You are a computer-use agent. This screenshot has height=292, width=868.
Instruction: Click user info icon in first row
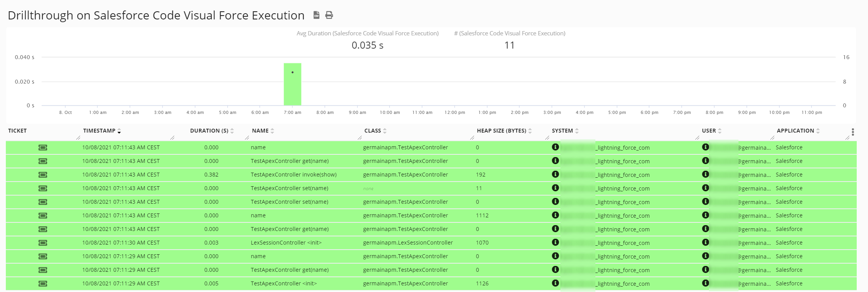(x=705, y=147)
